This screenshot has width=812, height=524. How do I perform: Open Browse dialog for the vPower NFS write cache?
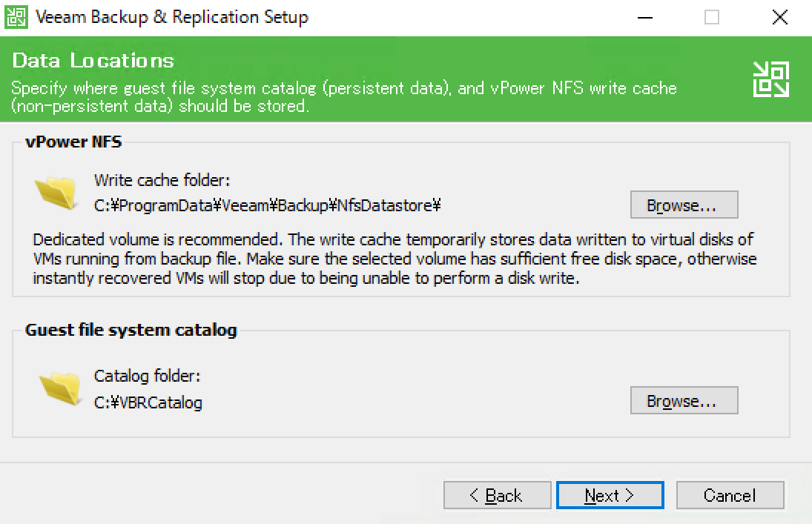pos(683,205)
